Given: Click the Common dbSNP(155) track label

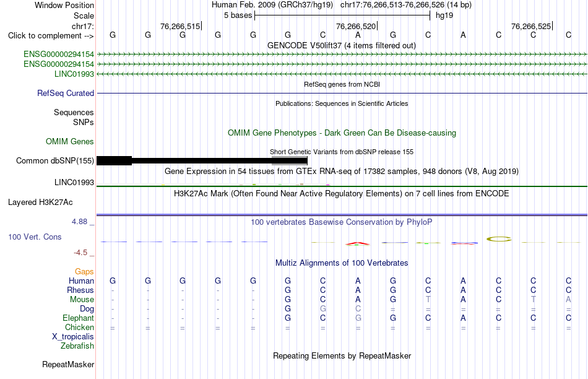Looking at the screenshot, I should [54, 160].
